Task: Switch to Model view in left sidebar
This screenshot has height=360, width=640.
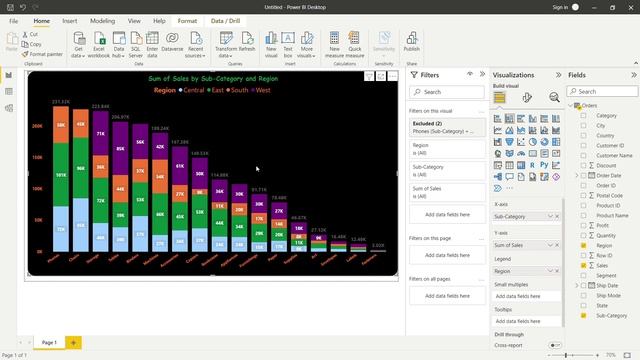Action: click(9, 108)
